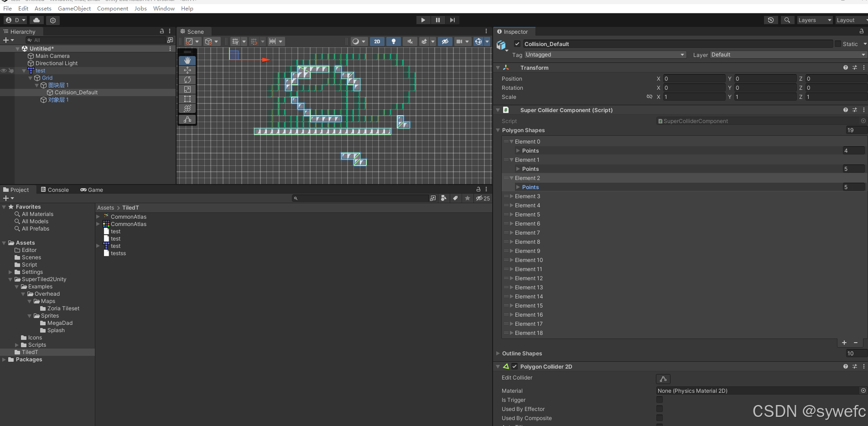Collapse the Grid object in Hierarchy
Viewport: 868px width, 426px height.
31,78
